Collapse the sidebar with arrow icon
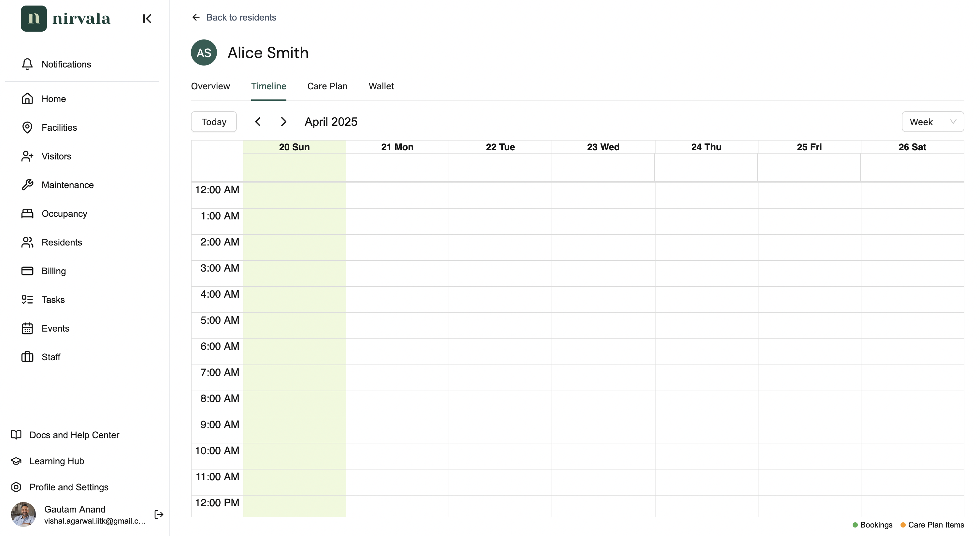This screenshot has height=536, width=980. (147, 19)
